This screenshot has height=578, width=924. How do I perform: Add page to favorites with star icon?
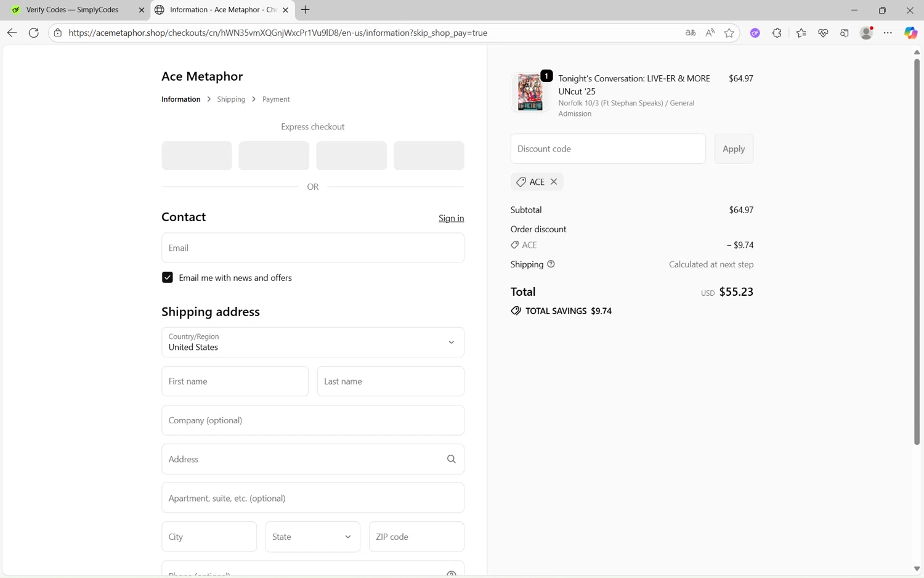tap(729, 33)
